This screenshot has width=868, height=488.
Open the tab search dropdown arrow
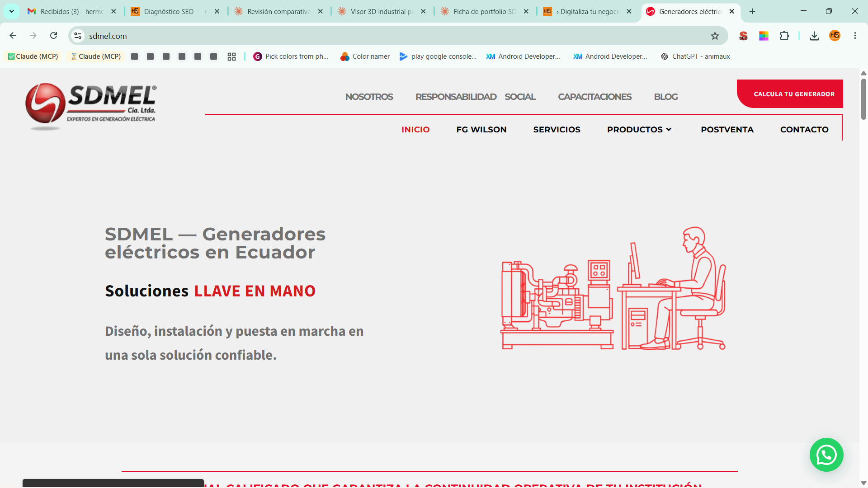click(x=12, y=11)
